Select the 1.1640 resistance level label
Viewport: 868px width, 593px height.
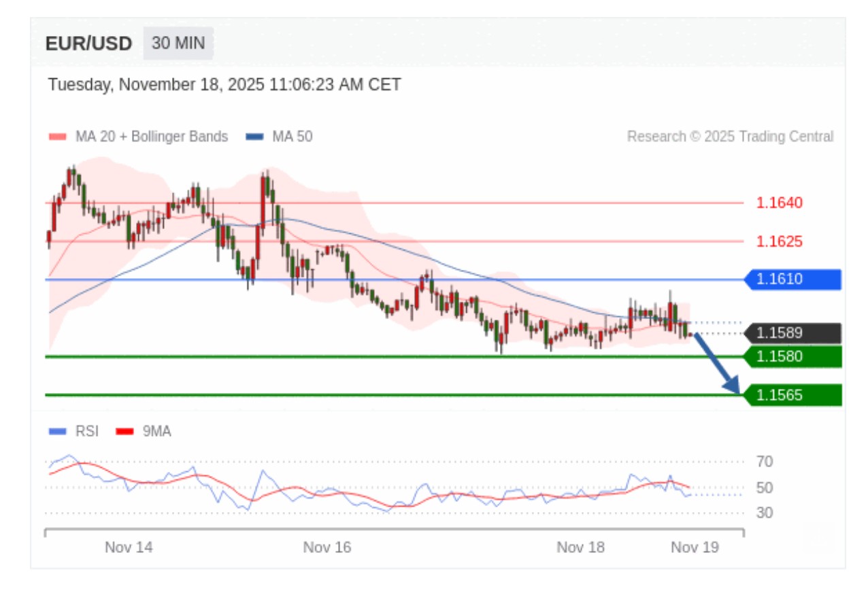[x=779, y=203]
